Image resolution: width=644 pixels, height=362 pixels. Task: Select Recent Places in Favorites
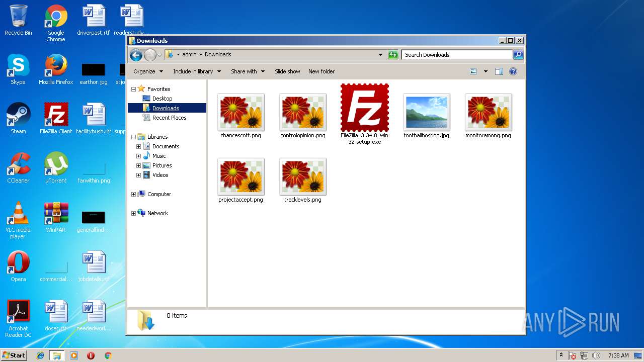pos(169,118)
